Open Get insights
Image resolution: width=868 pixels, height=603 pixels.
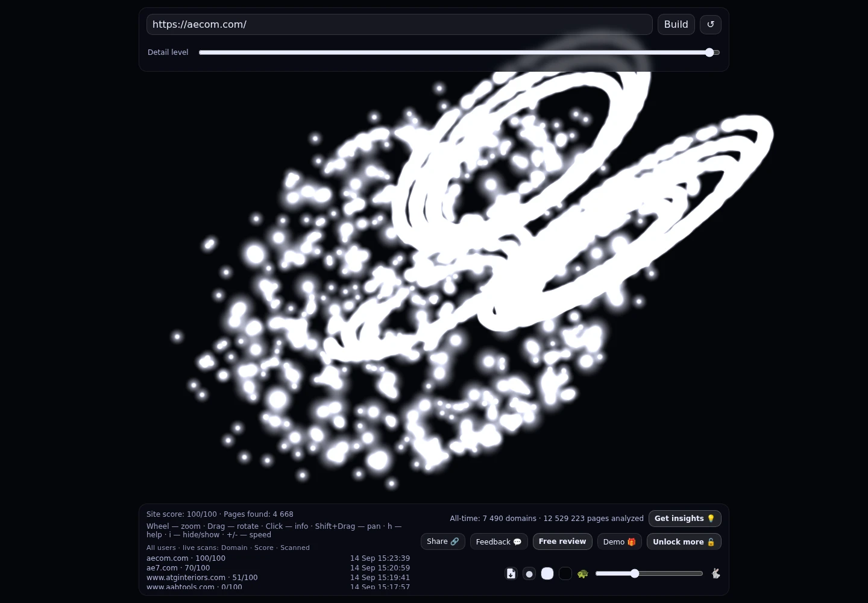[x=685, y=519]
